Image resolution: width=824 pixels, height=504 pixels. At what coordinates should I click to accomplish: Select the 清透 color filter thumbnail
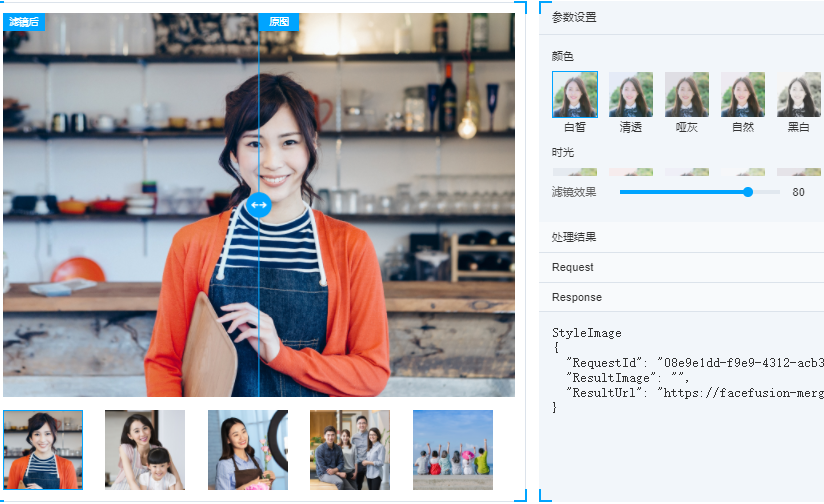(x=631, y=95)
